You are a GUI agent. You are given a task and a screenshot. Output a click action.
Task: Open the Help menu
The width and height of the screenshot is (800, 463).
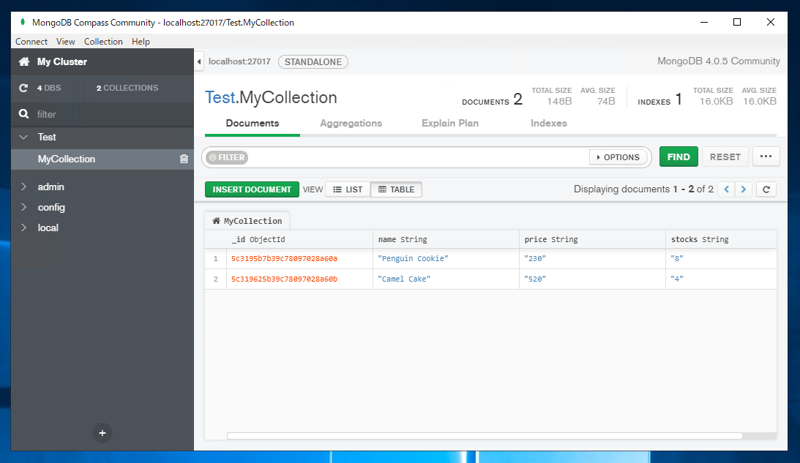coord(141,41)
